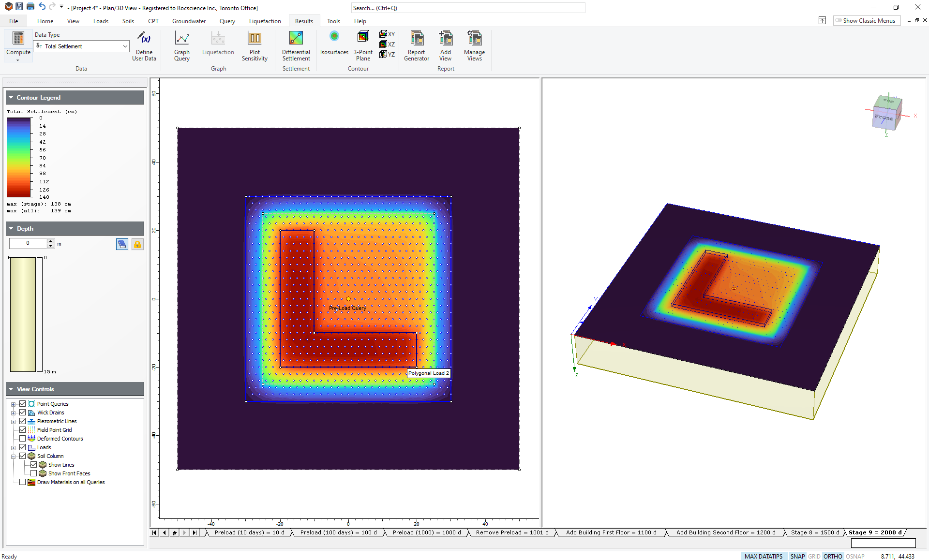Viewport: 929px width, 560px height.
Task: Select the 3-Point Plane contour tool
Action: (x=363, y=46)
